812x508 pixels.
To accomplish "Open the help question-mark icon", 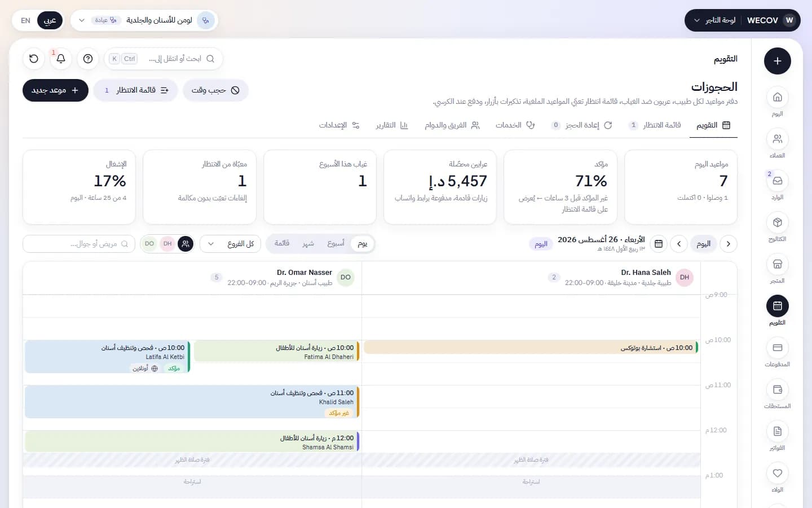I will tap(88, 59).
